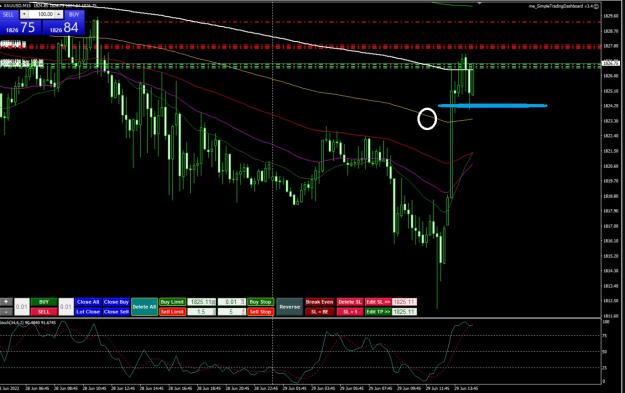The height and width of the screenshot is (393, 625).
Task: Click the me_SimpleTradingDashboard expert label at top right
Action: click(x=563, y=6)
